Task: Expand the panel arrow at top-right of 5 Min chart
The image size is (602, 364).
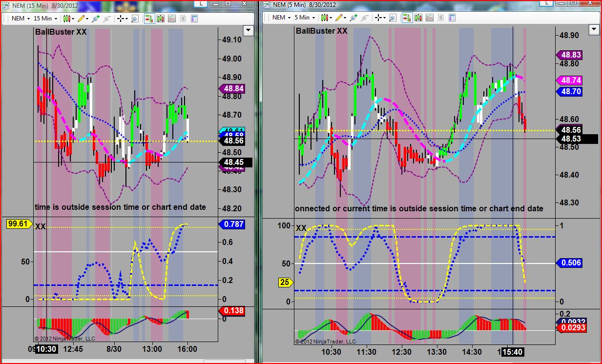Action: pos(594,29)
